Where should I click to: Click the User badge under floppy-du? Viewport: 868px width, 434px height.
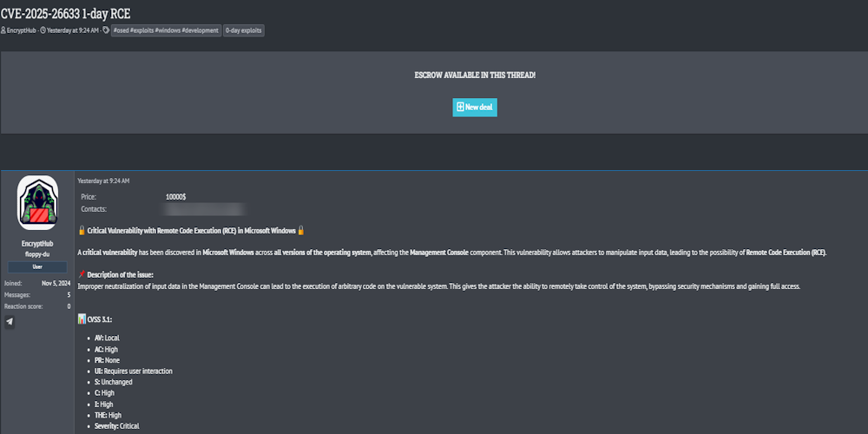pos(37,266)
